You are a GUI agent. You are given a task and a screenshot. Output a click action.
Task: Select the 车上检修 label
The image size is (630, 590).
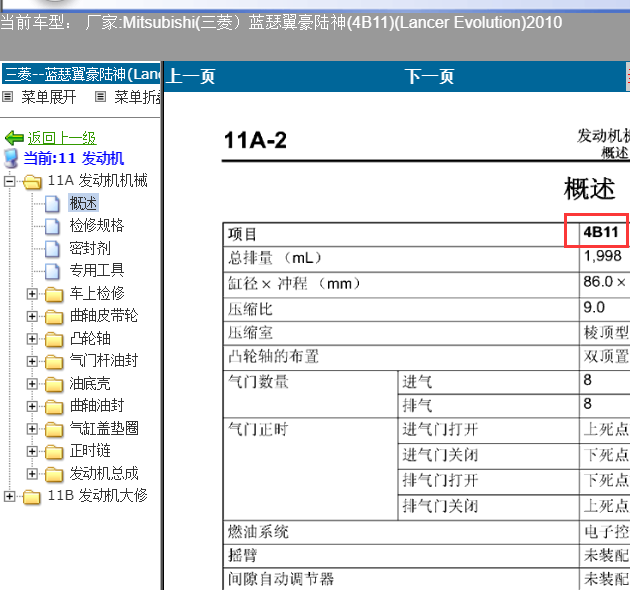coord(97,293)
